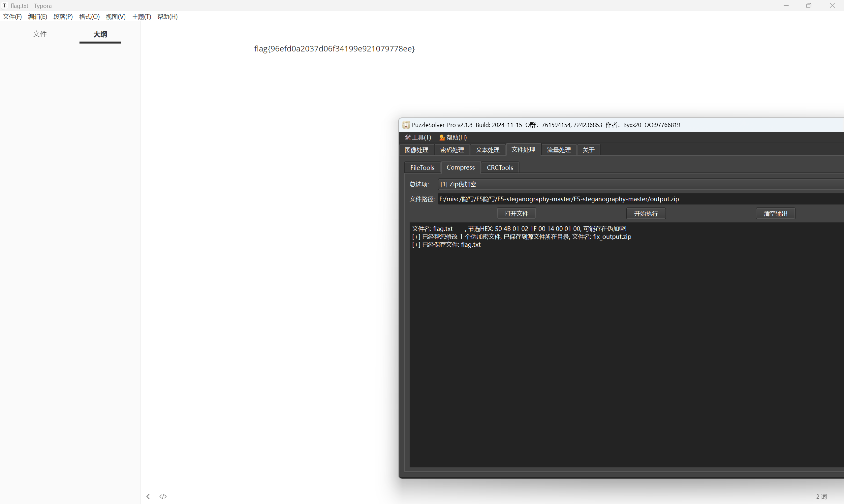Select the 大纲 sidebar tab
This screenshot has width=844, height=504.
100,34
